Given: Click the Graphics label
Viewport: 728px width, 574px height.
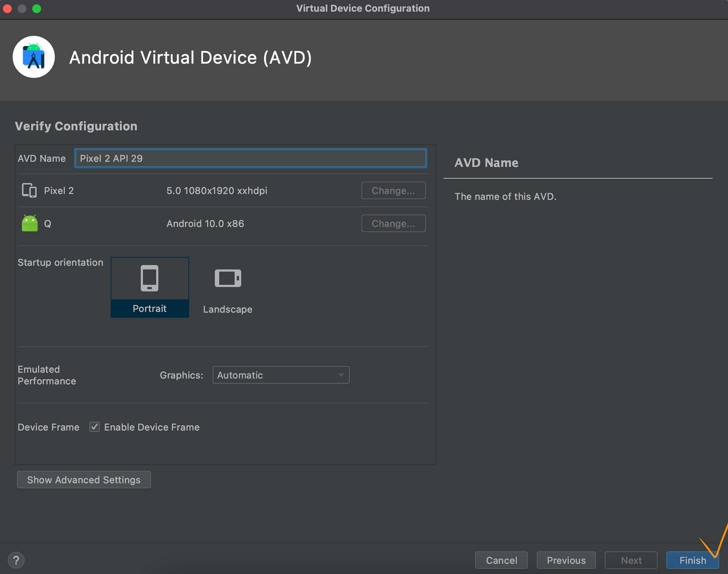Looking at the screenshot, I should pos(181,375).
